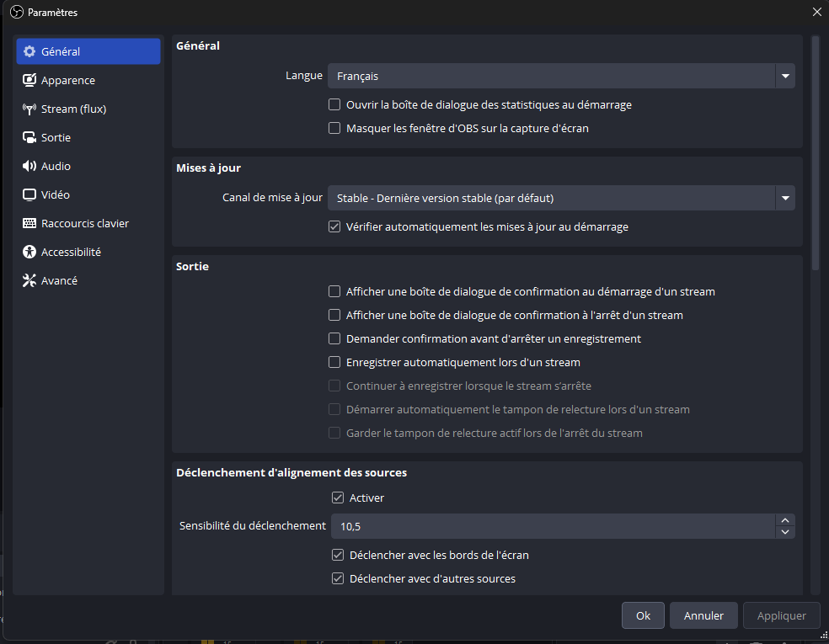This screenshot has height=644, width=829.
Task: Increase sensitivity with the up stepper arrow
Action: [x=785, y=520]
